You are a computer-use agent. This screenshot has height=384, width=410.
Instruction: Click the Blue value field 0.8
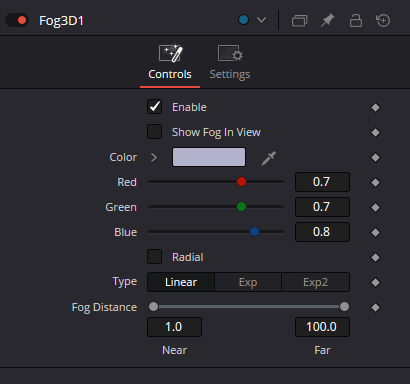tap(322, 232)
